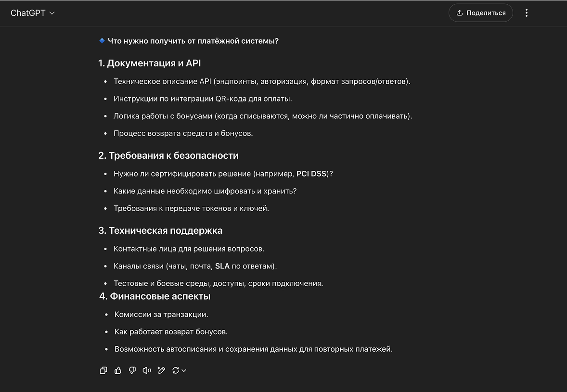Screen dimensions: 567x392
Task: Click heading '1. Документация и API'
Action: coord(150,63)
